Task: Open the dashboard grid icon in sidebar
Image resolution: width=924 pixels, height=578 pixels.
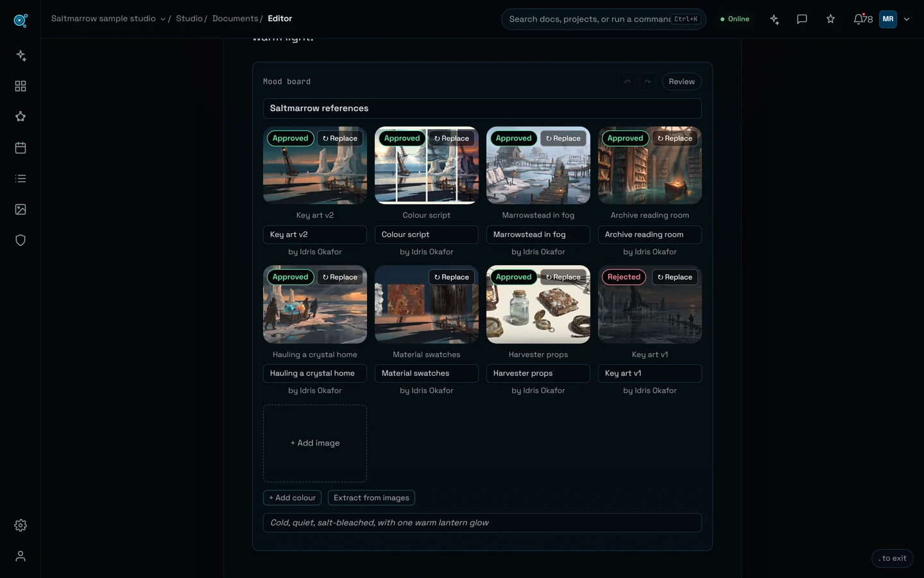Action: pos(21,86)
